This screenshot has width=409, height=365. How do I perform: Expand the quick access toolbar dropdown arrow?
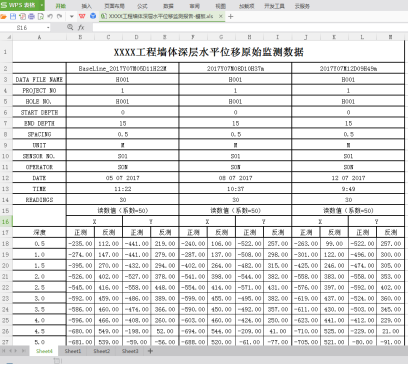[72, 16]
